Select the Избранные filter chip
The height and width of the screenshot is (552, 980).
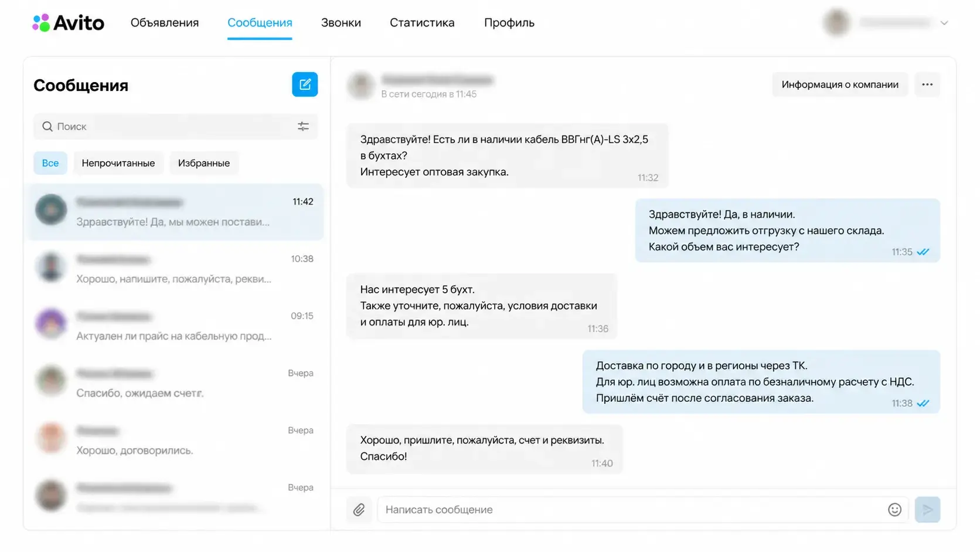pos(204,163)
